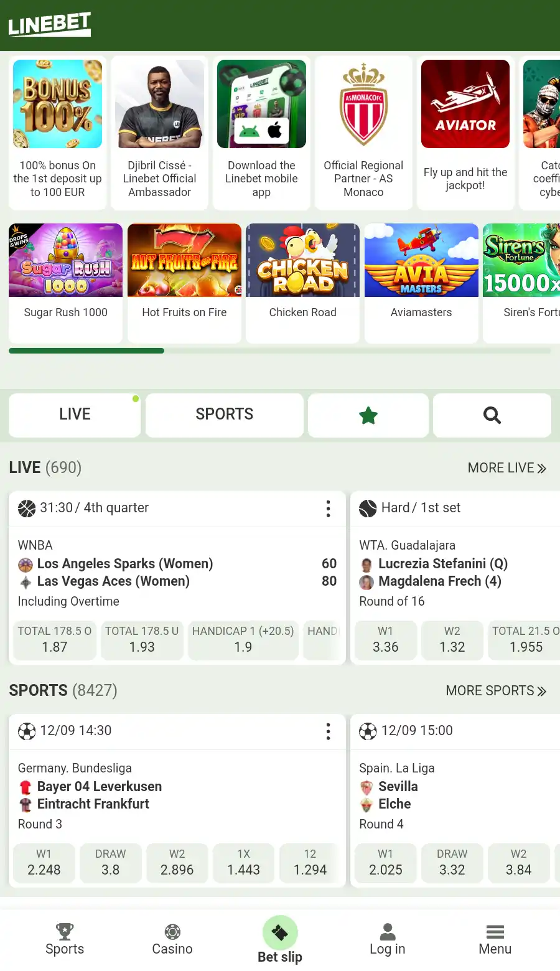The image size is (560, 971).
Task: Switch to the LIVE tab
Action: pyautogui.click(x=75, y=414)
